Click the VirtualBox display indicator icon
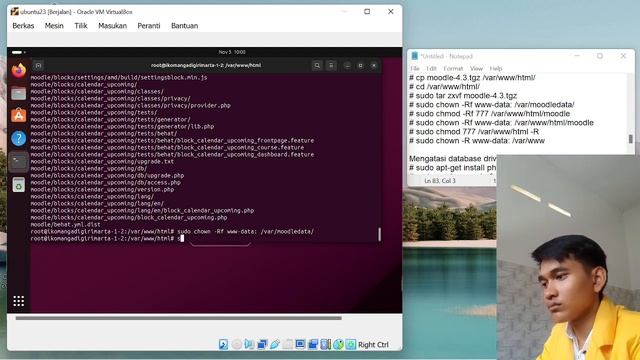Viewport: 640px width, 360px height. point(300,344)
